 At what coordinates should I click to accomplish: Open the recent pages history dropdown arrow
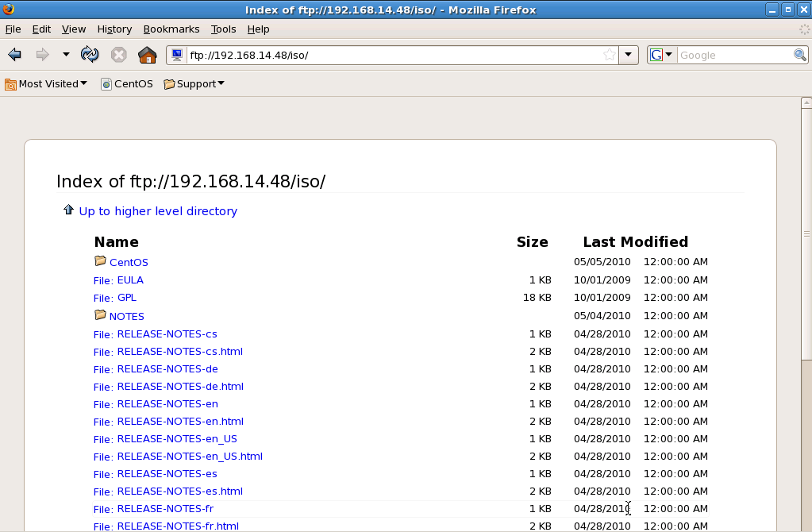click(66, 55)
